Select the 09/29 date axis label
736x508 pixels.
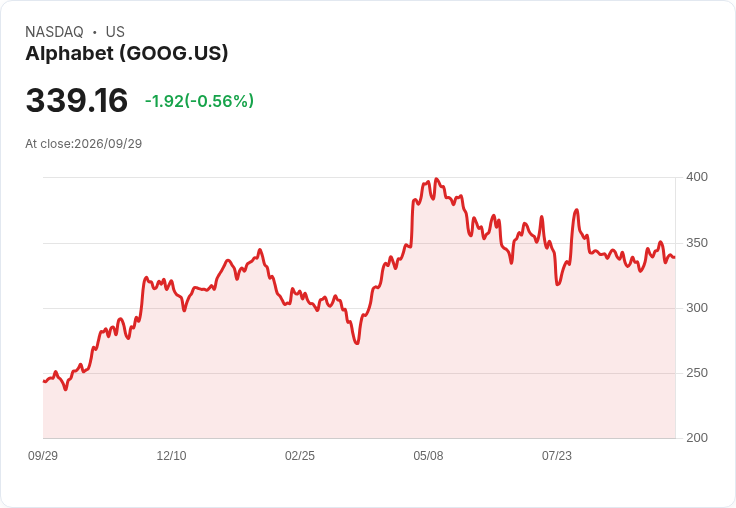click(43, 455)
